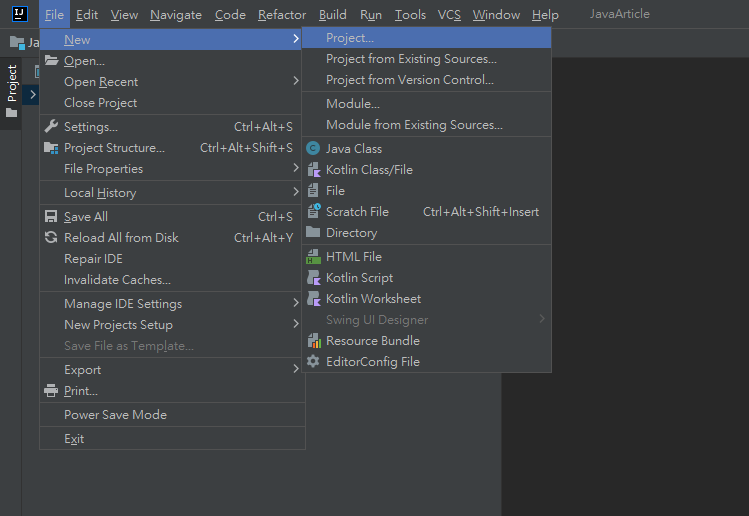Click the JavaArticle title text
The height and width of the screenshot is (516, 749).
(x=620, y=14)
